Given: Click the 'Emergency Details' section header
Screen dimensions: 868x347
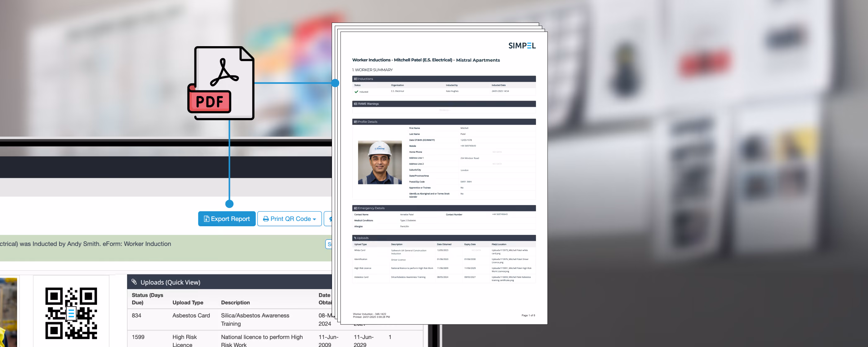Looking at the screenshot, I should pyautogui.click(x=444, y=208).
